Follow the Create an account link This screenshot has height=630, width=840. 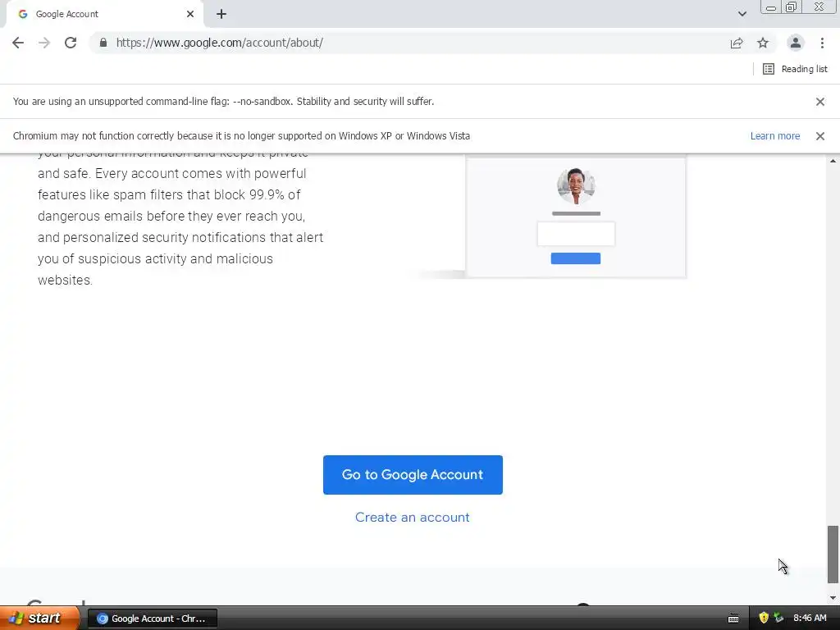413,518
